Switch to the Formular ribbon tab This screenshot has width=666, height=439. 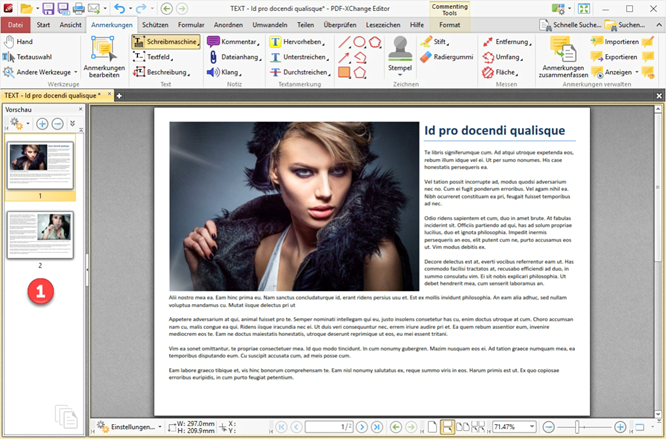click(191, 25)
